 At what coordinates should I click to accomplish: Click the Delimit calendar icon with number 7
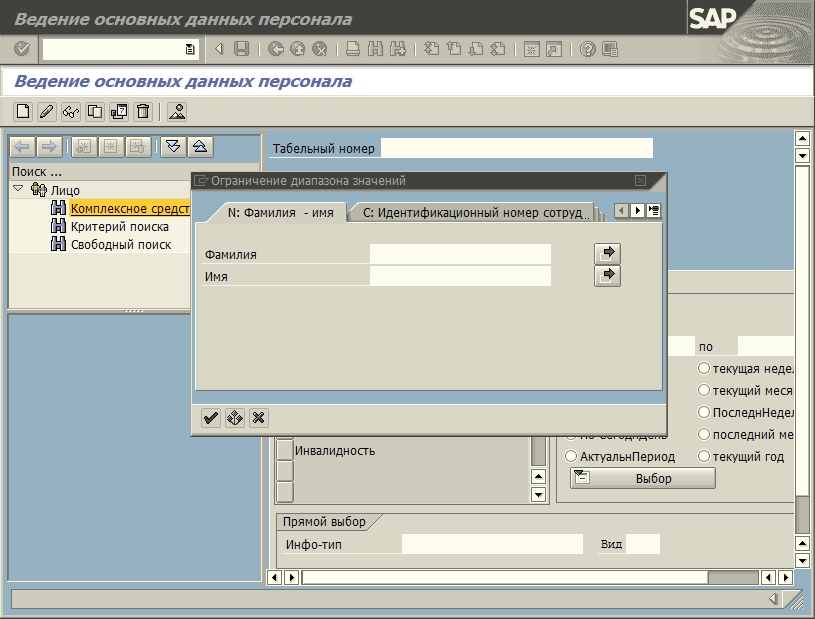coord(118,112)
